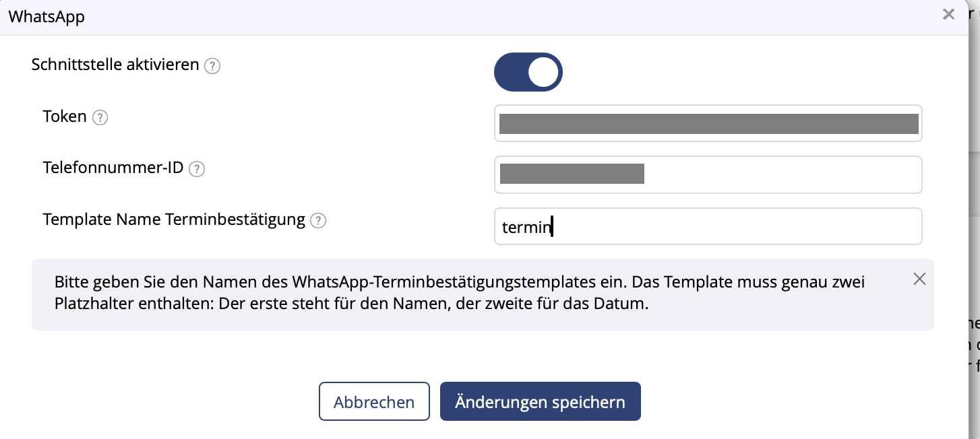Dismiss the info hint box with its X
The height and width of the screenshot is (439, 980).
click(919, 279)
